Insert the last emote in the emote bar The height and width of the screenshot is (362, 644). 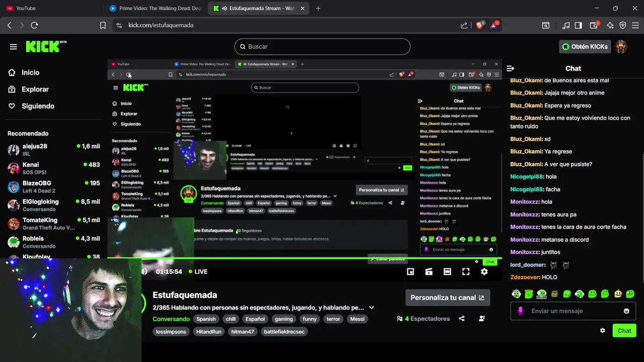(630, 294)
